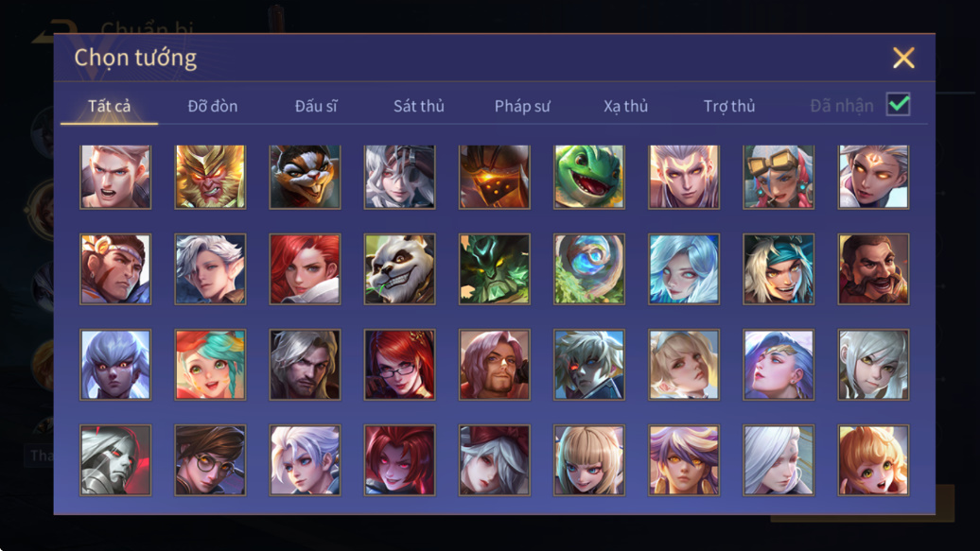Toggle the Đã nhận checkbox
The width and height of the screenshot is (980, 551).
[x=898, y=104]
